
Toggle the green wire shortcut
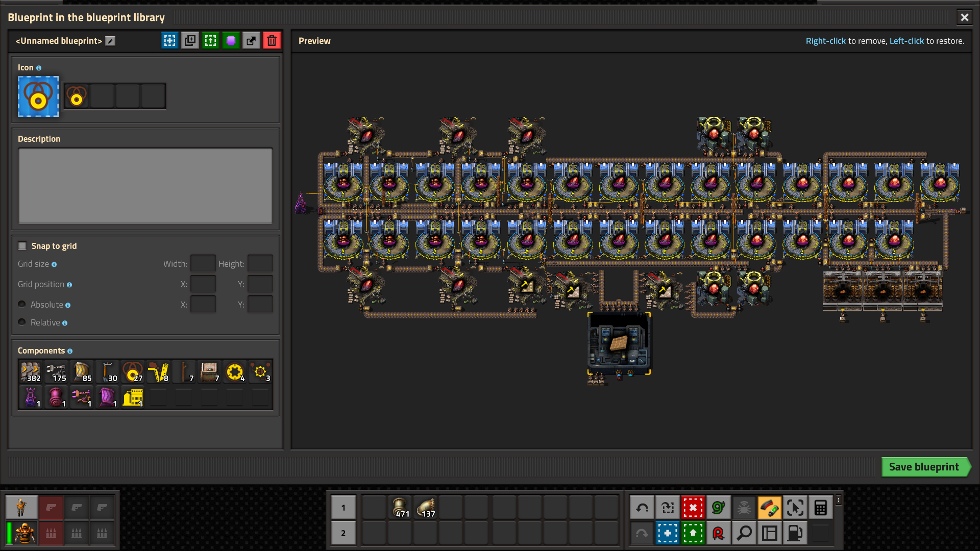(719, 508)
